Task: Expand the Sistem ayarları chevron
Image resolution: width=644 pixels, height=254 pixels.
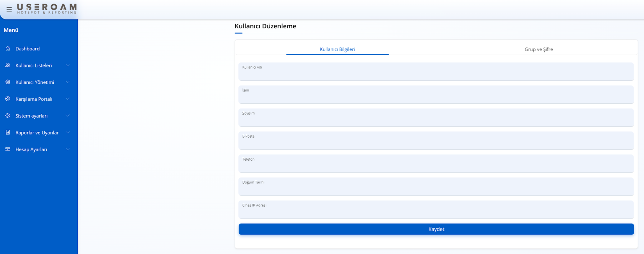Action: click(x=68, y=116)
